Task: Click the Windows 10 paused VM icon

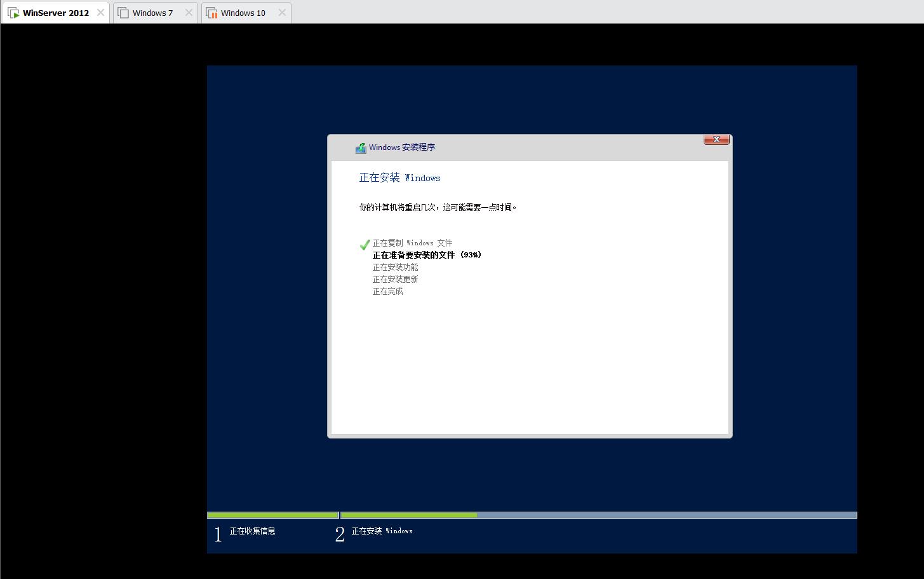Action: (212, 13)
